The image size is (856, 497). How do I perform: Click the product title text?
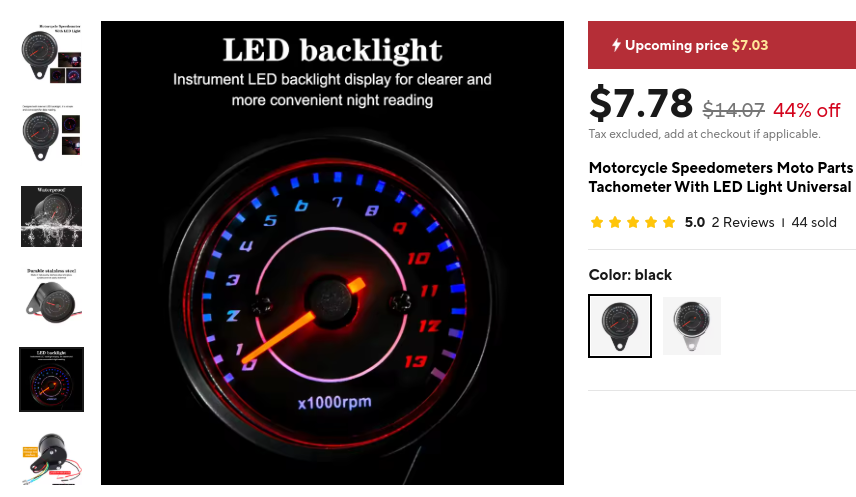point(720,177)
